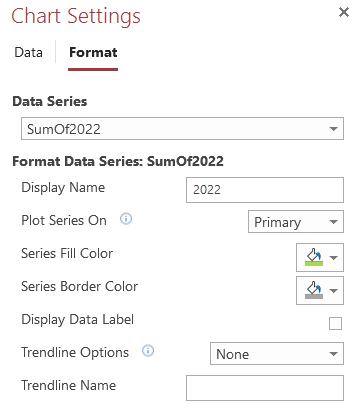364x412 pixels.
Task: Click the Display Name field containing 2022
Action: pos(265,190)
